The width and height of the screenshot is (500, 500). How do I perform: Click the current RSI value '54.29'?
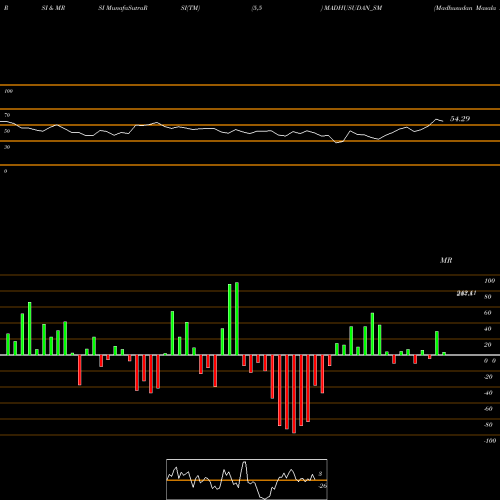pos(460,119)
